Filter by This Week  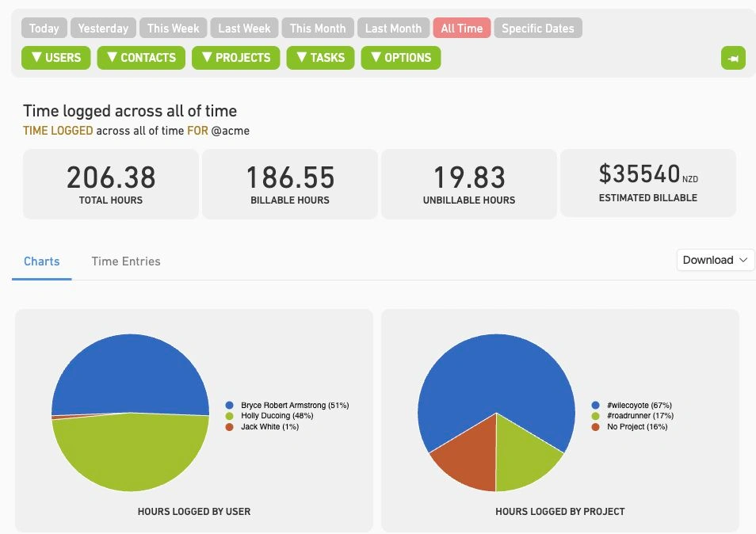pyautogui.click(x=173, y=28)
